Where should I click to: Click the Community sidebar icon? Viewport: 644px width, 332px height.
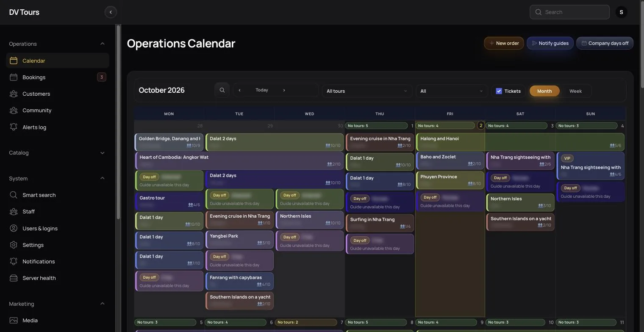point(14,110)
